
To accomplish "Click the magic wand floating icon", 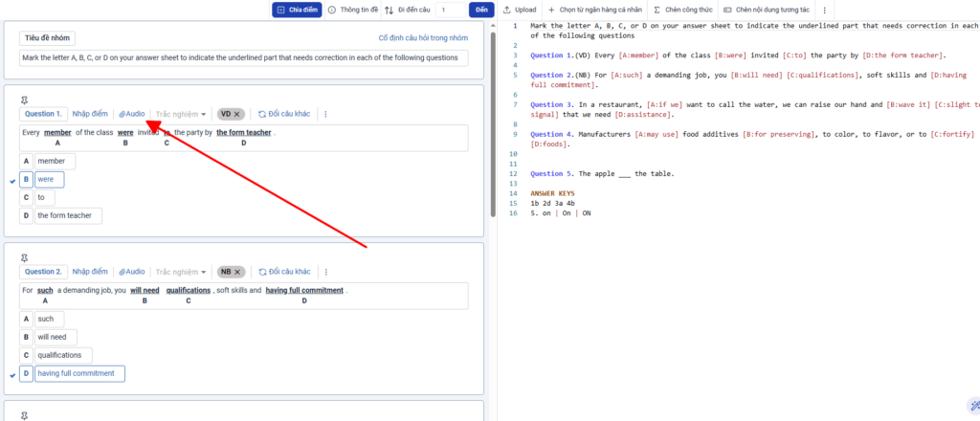I will (973, 406).
